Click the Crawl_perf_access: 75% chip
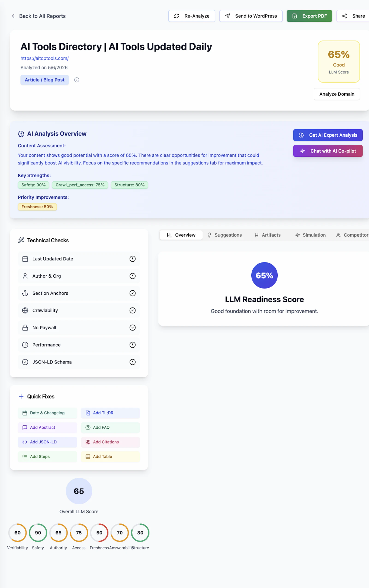369x588 pixels. point(80,185)
